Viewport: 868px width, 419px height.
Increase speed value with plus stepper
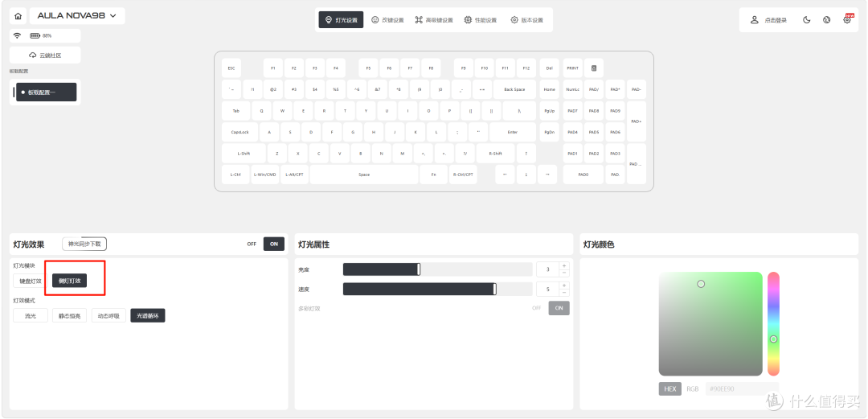click(x=564, y=286)
